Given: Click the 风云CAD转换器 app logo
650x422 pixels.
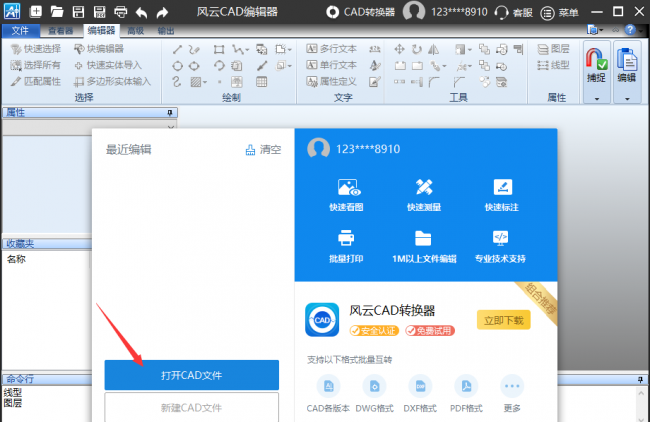Looking at the screenshot, I should pyautogui.click(x=322, y=320).
